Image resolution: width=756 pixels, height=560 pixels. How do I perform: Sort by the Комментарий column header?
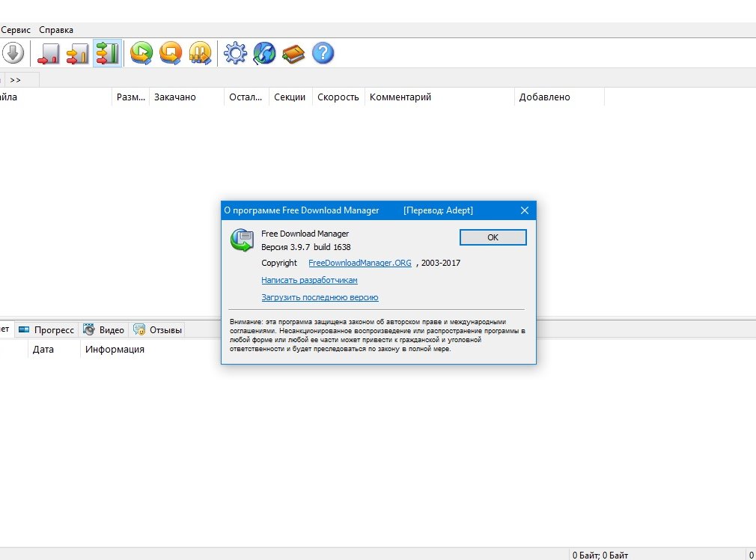point(439,97)
